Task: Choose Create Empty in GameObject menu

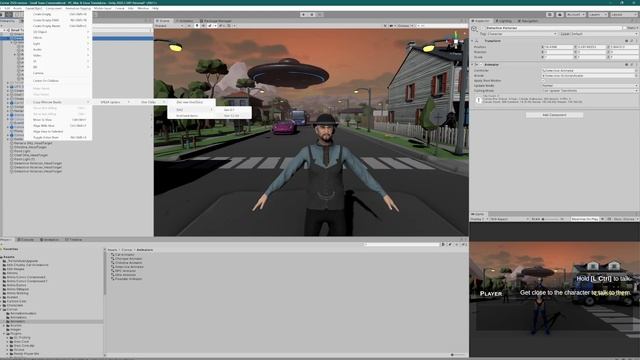Action: pos(59,14)
